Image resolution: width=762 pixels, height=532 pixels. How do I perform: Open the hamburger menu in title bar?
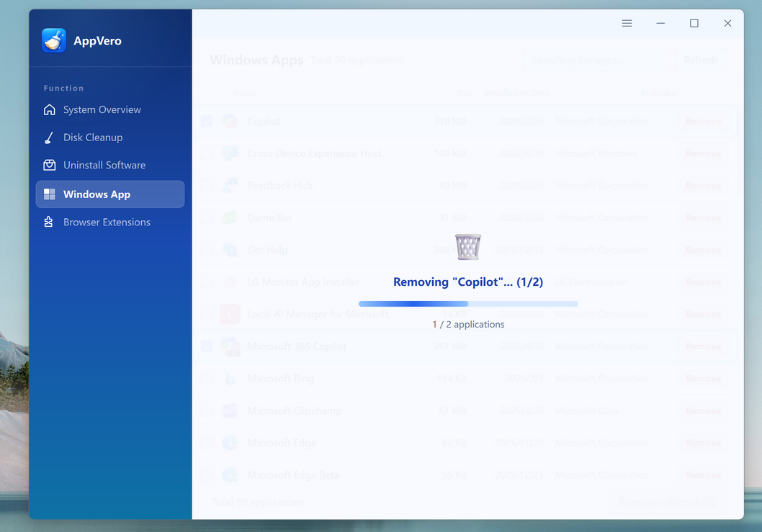627,24
